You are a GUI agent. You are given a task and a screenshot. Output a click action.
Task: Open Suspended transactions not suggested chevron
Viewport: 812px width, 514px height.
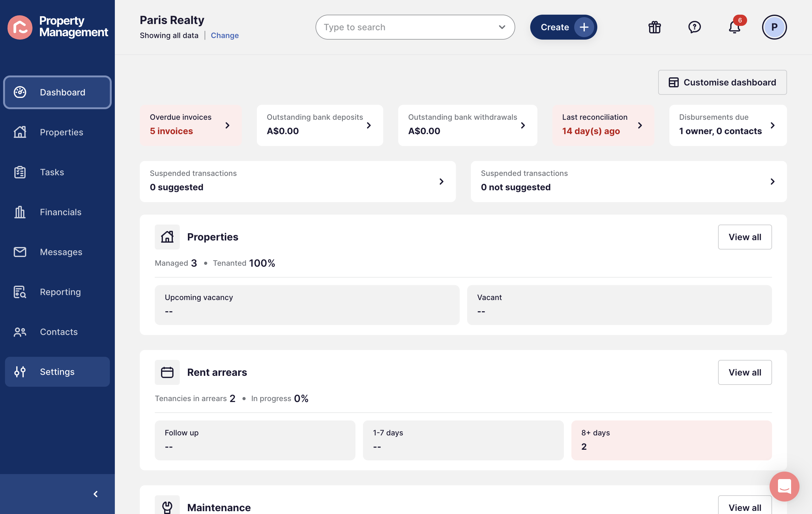coord(773,181)
